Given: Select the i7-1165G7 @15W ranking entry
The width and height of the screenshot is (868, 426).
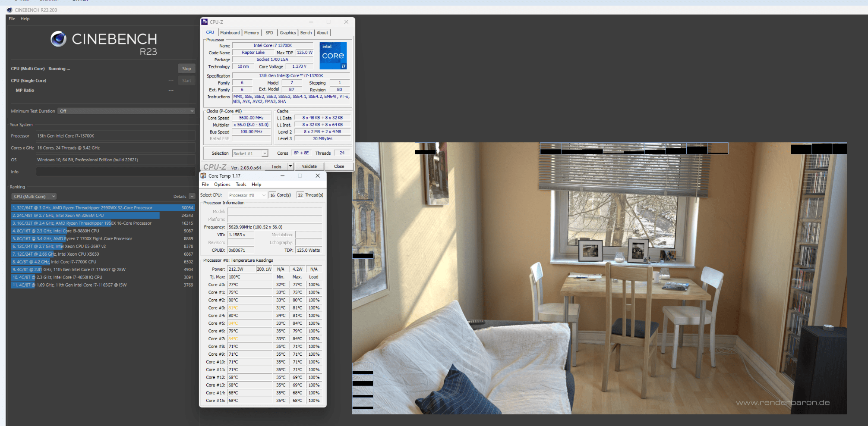Looking at the screenshot, I should (x=102, y=285).
